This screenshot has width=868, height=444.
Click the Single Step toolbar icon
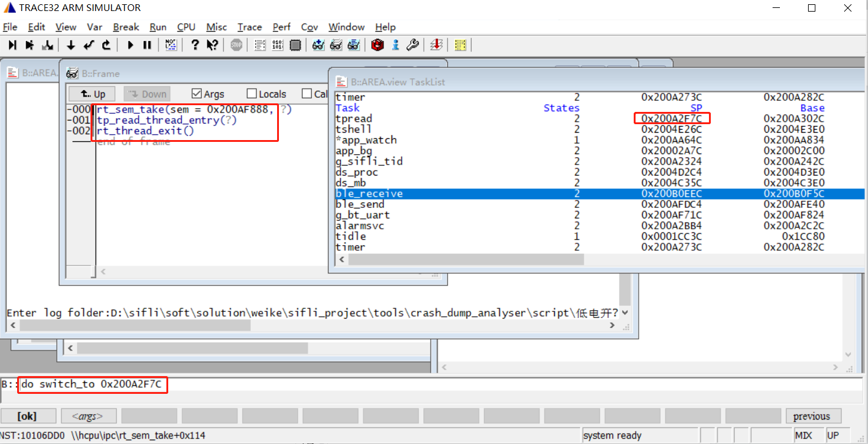coord(12,45)
